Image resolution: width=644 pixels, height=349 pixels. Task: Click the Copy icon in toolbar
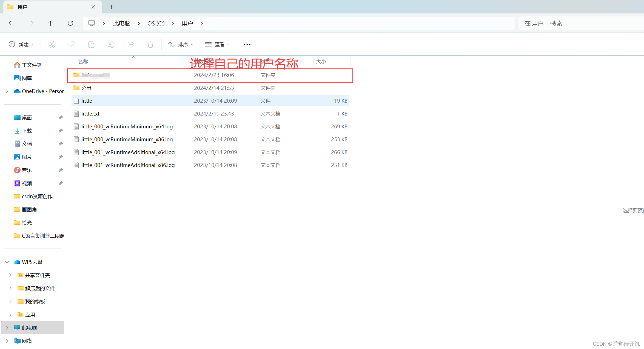[x=72, y=44]
